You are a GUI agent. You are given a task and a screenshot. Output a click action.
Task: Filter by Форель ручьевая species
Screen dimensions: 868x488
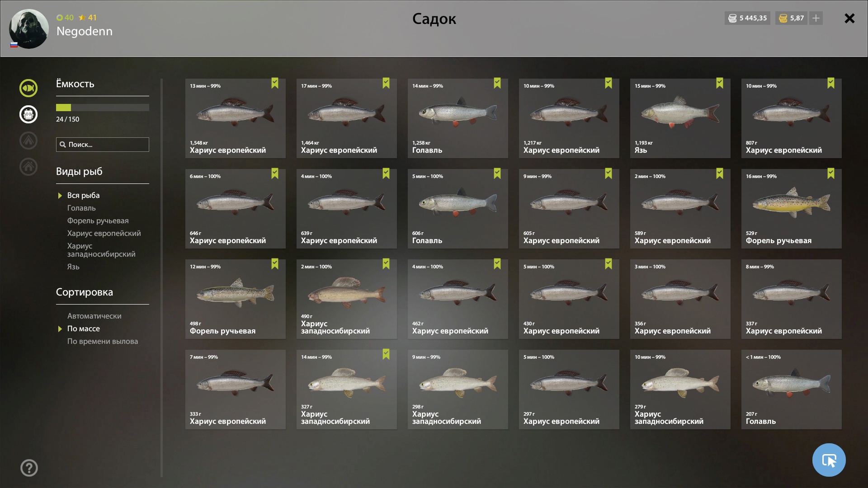(98, 221)
